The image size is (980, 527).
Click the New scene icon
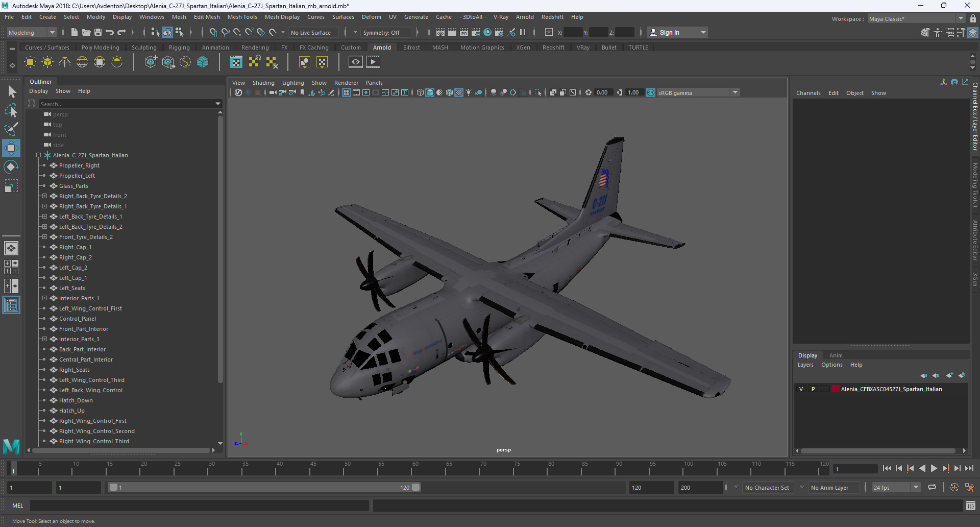(75, 32)
